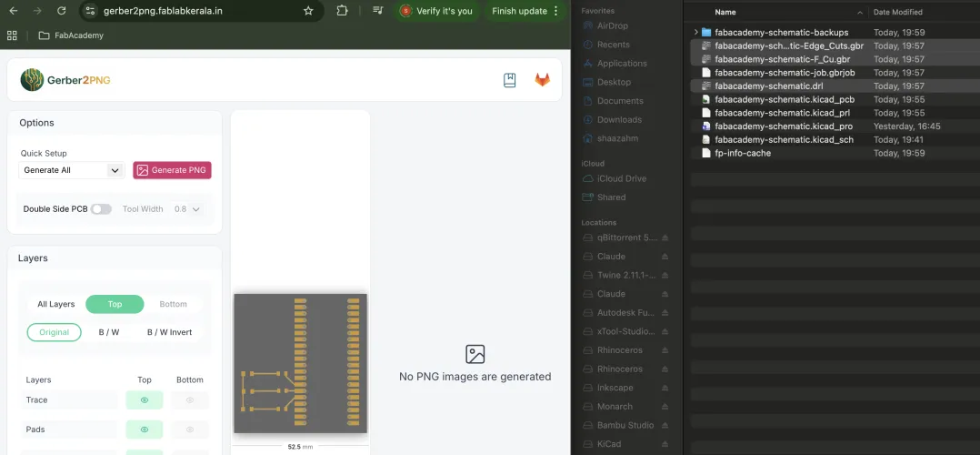Eject the Twine volume in Finder sidebar
Image resolution: width=980 pixels, height=455 pixels.
coord(665,276)
